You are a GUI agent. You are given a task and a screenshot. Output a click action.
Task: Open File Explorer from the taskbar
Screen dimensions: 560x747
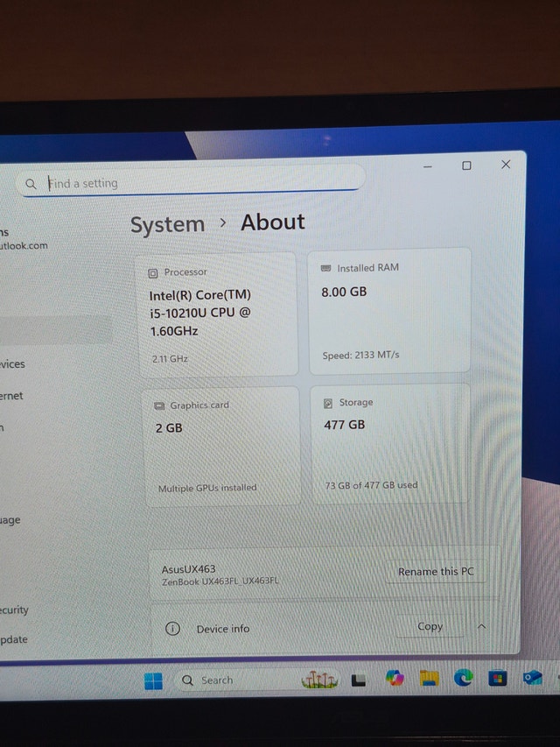[429, 678]
